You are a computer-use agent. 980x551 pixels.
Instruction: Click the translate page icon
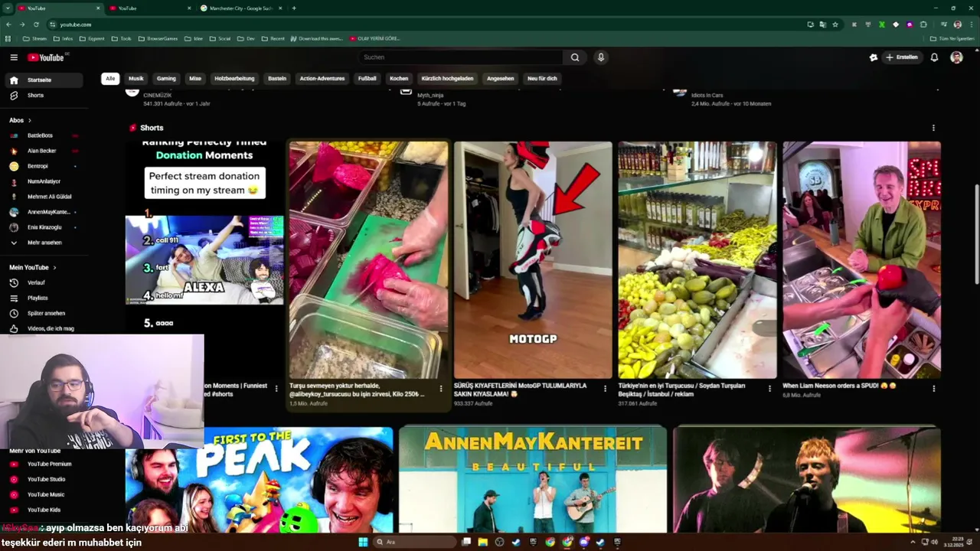point(823,24)
